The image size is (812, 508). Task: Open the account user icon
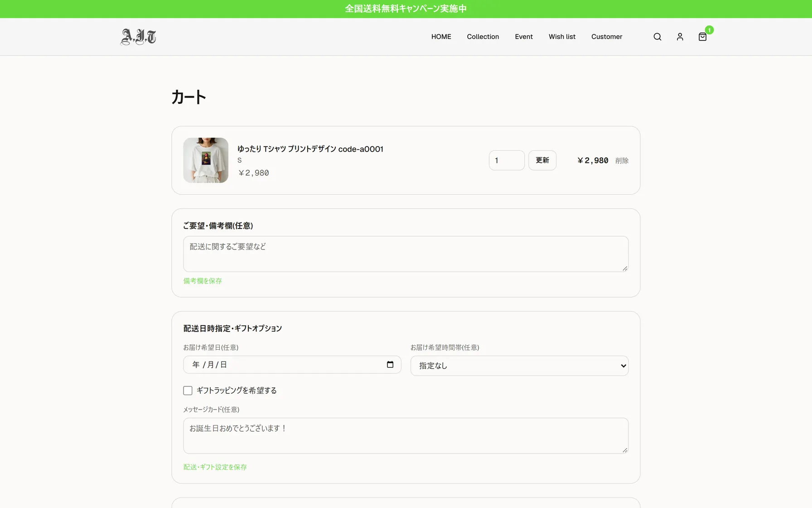point(680,37)
